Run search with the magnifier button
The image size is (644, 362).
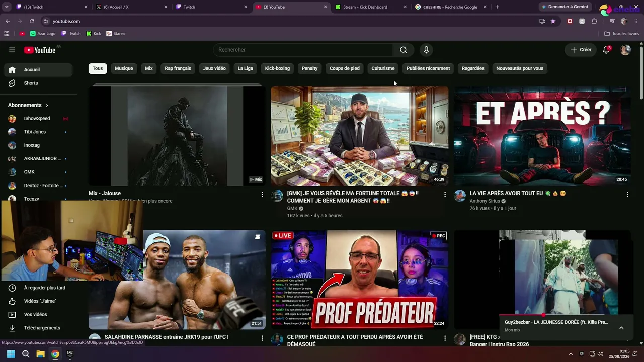click(x=404, y=50)
